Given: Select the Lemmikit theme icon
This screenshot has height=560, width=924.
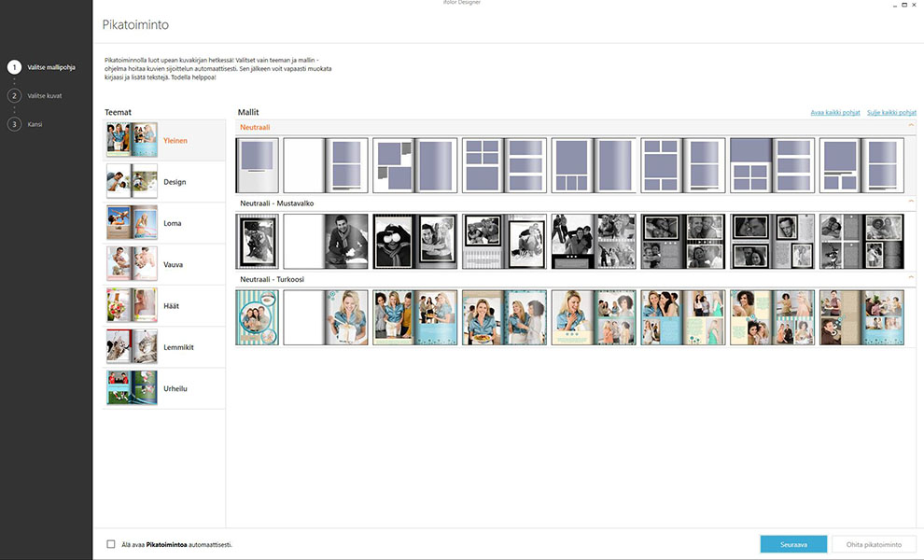Looking at the screenshot, I should tap(132, 346).
